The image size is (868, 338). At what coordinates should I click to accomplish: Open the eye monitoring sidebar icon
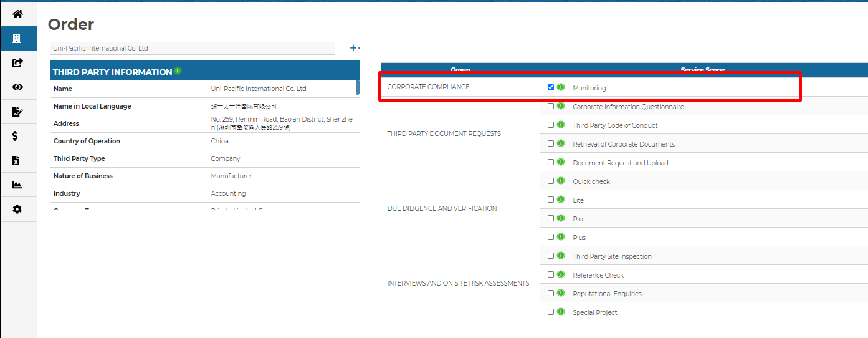(x=17, y=87)
